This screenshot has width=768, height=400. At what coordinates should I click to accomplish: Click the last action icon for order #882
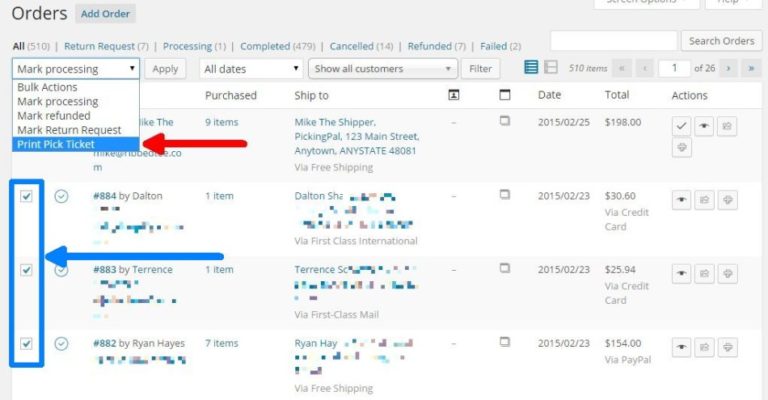coord(729,346)
